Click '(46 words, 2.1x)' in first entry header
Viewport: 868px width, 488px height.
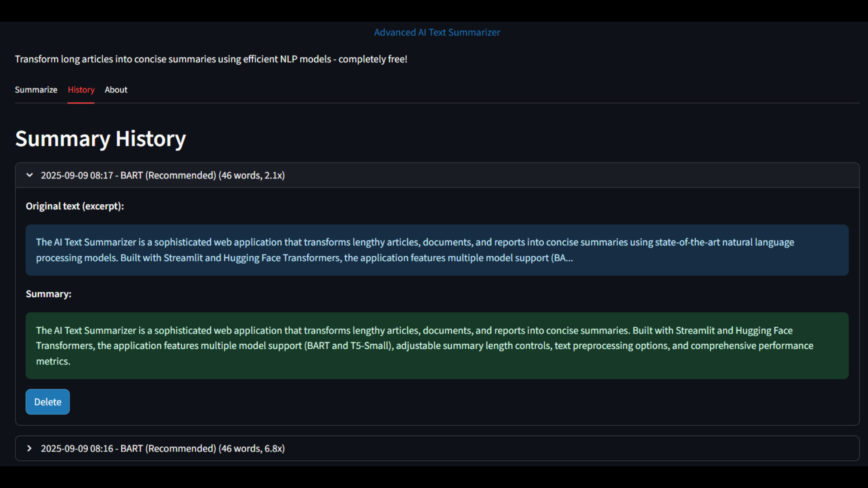pyautogui.click(x=251, y=175)
